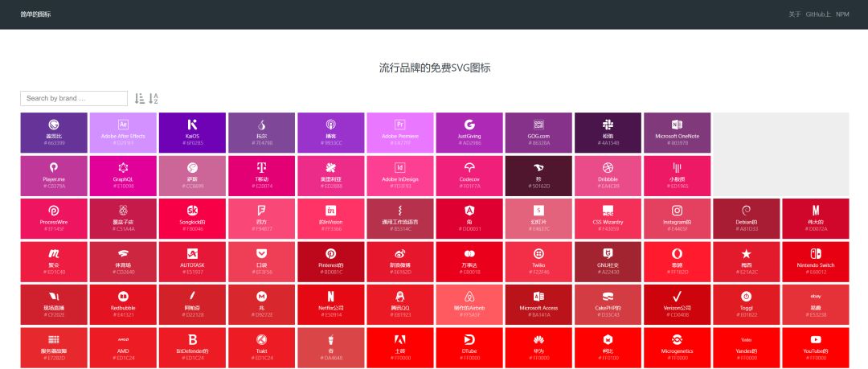Viewport: 868px width, 369px height.
Task: Select the DTube icon
Action: pos(469,347)
